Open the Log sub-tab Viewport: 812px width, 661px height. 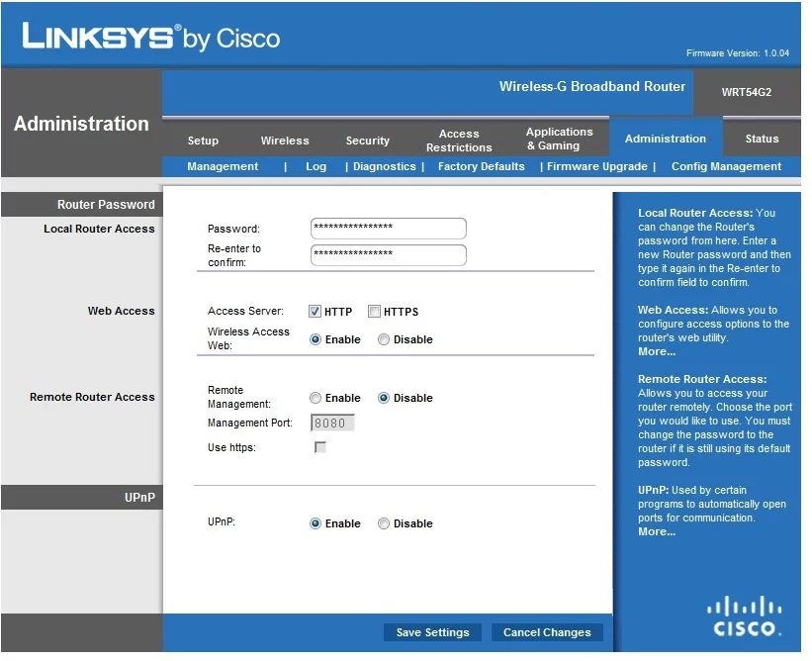click(x=316, y=166)
